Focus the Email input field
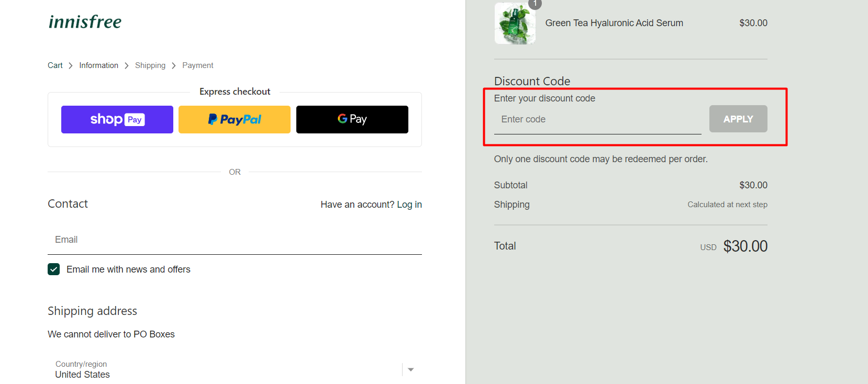 [235, 240]
